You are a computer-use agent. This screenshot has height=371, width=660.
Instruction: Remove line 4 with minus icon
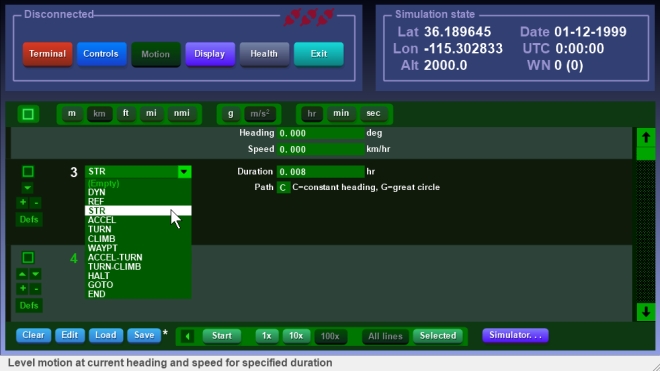click(36, 289)
